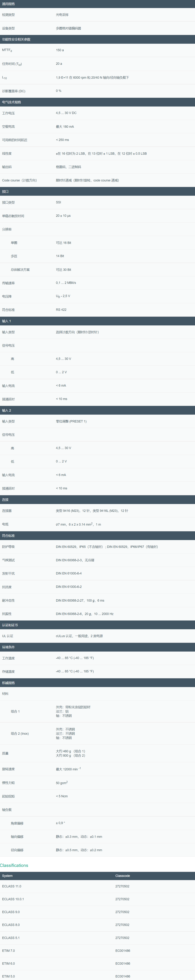
Task: Click the 工作温度 label
Action: 8,658
